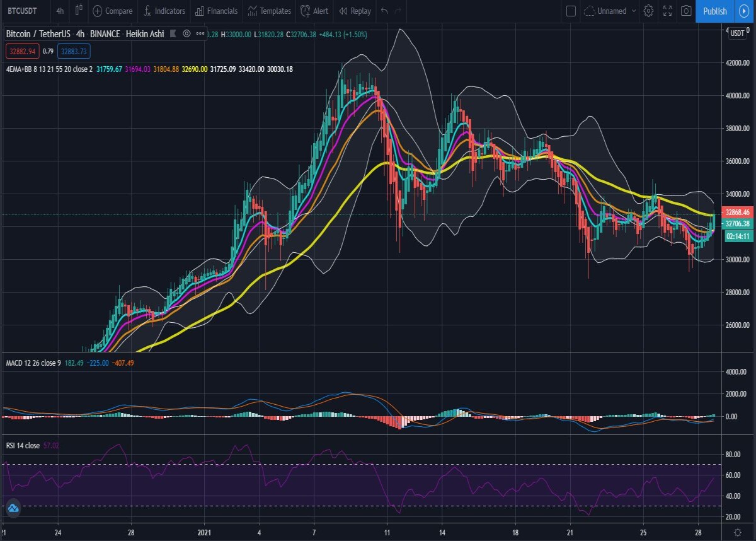Click the MACD value 182.49
This screenshot has height=541, width=756.
coord(74,363)
